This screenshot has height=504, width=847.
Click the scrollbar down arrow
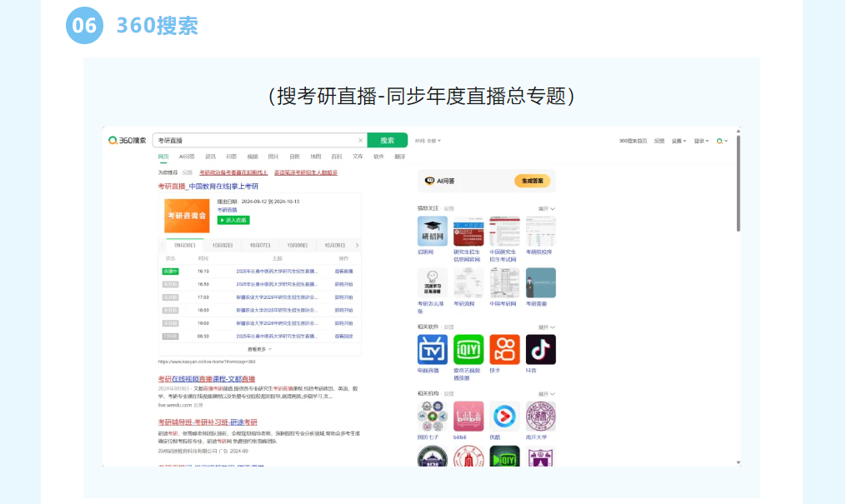click(x=739, y=462)
